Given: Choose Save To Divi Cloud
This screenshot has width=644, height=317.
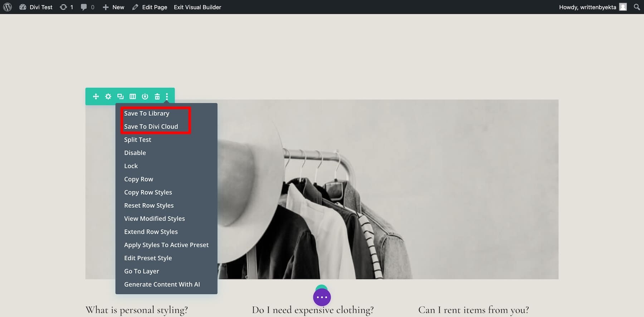Looking at the screenshot, I should tap(151, 126).
